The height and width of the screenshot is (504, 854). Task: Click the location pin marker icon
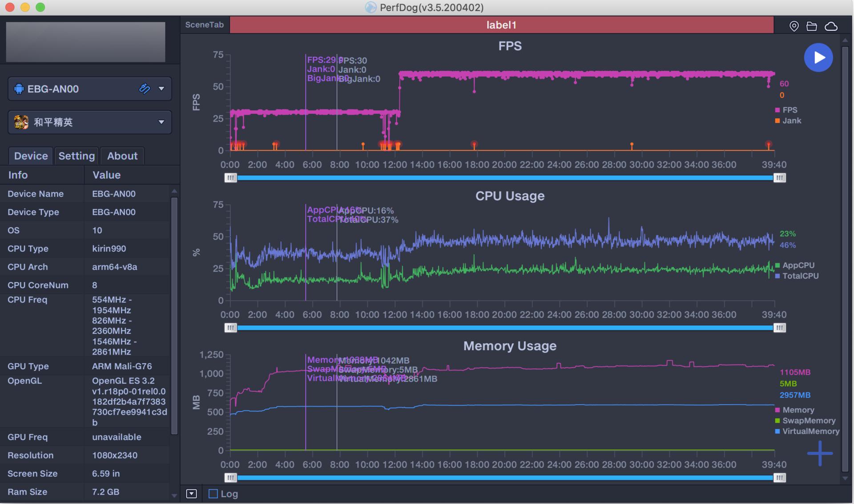click(x=794, y=26)
